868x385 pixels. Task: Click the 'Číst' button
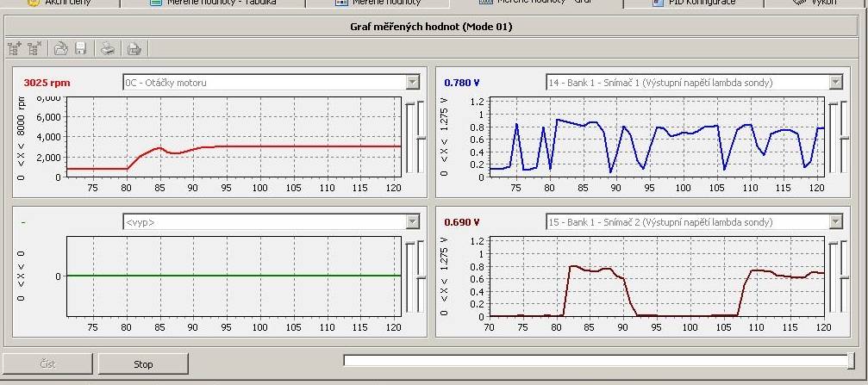pos(47,363)
